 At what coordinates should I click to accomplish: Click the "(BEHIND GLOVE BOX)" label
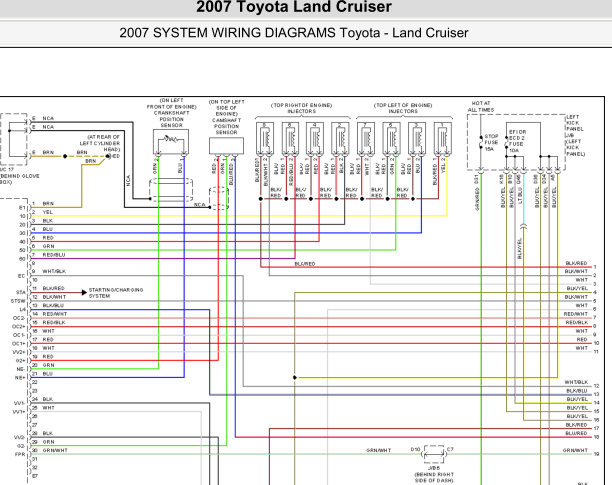[x=18, y=179]
